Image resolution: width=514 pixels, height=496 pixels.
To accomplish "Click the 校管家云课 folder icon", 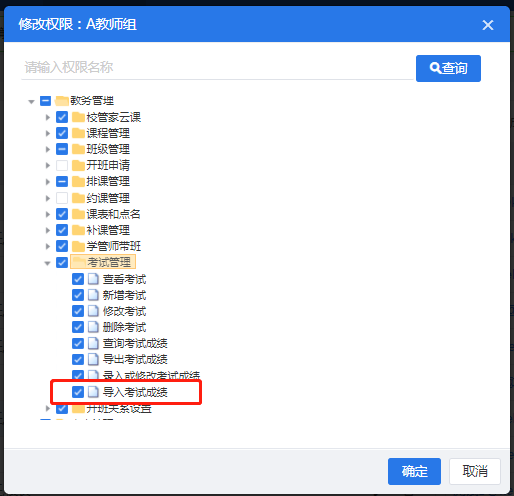I will pos(78,117).
